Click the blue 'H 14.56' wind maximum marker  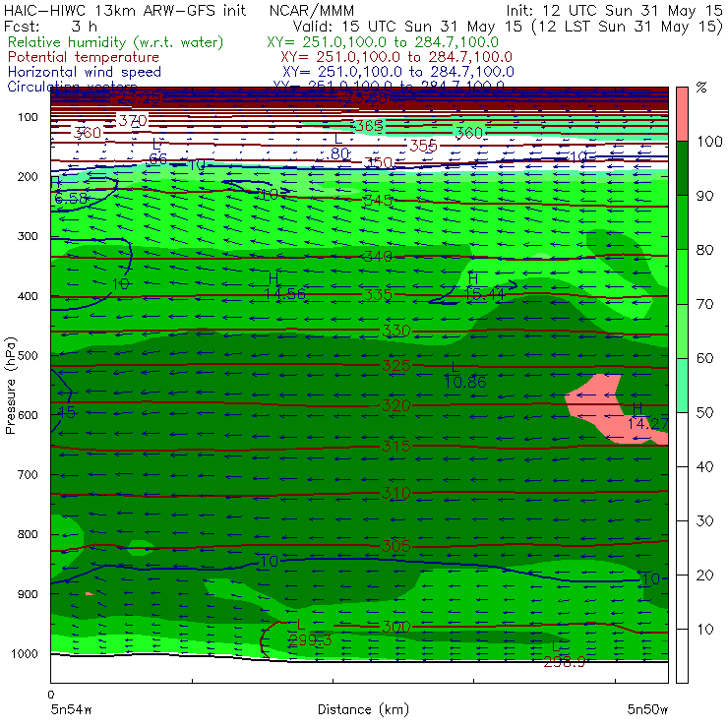284,286
